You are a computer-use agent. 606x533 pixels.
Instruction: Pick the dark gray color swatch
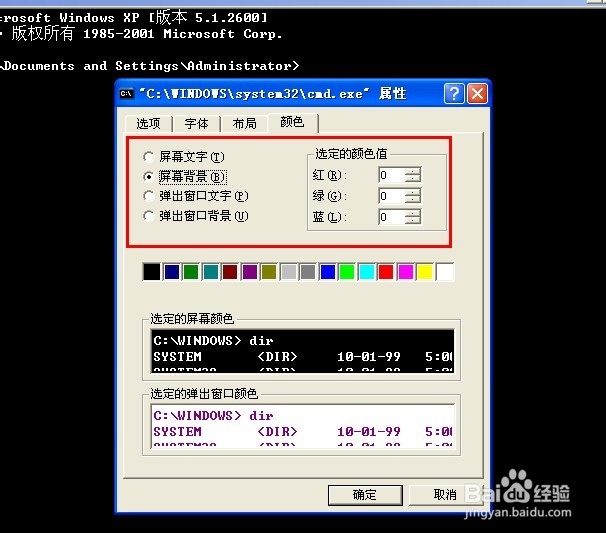[x=308, y=272]
